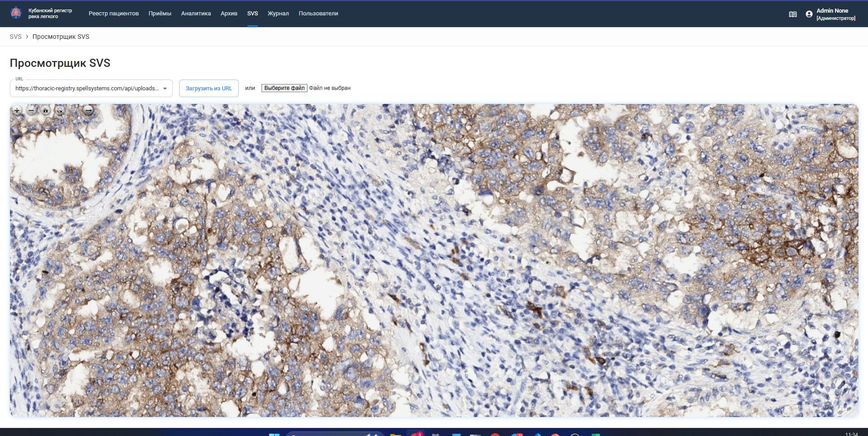Switch to the Архив section
Viewport: 868px width, 436px height.
click(x=229, y=14)
